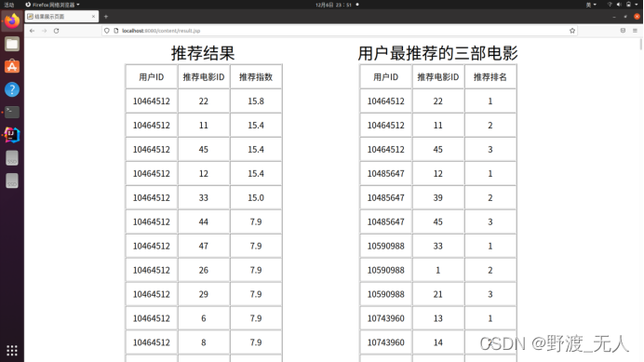
Task: Open Firefox application menu hamburger
Action: [635, 31]
